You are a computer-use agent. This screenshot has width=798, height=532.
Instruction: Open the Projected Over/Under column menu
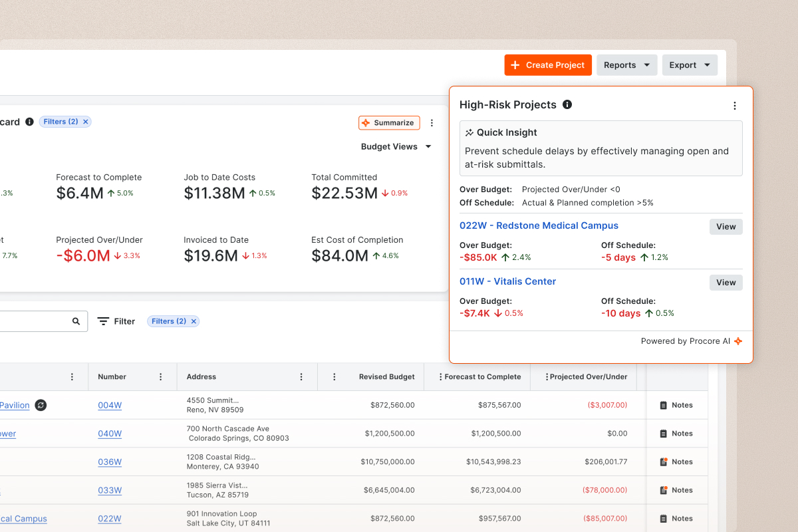[547, 377]
